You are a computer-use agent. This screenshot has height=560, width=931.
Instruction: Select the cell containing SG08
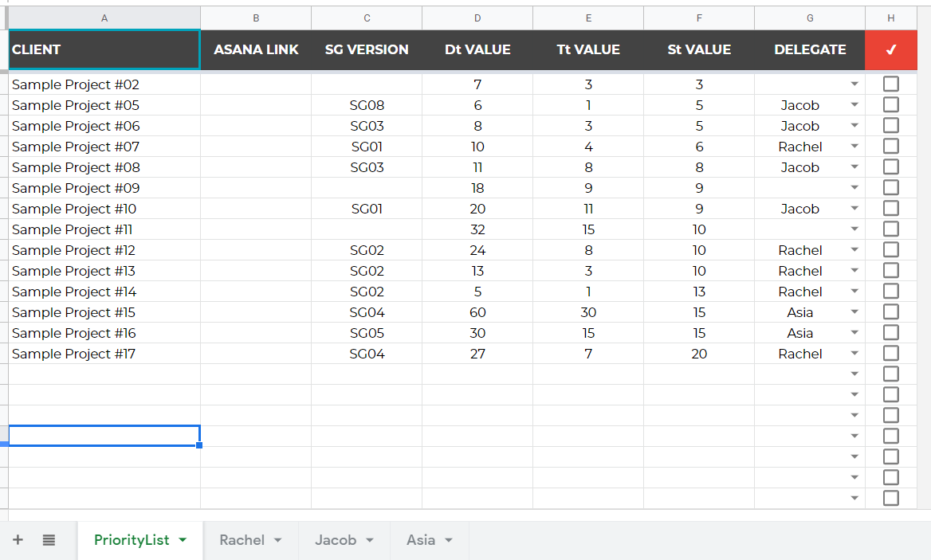(366, 104)
